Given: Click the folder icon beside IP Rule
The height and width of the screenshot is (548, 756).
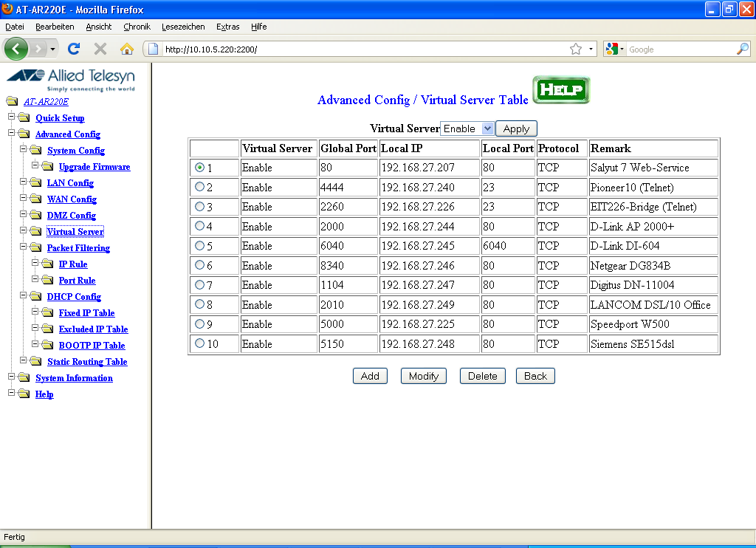Looking at the screenshot, I should [47, 264].
